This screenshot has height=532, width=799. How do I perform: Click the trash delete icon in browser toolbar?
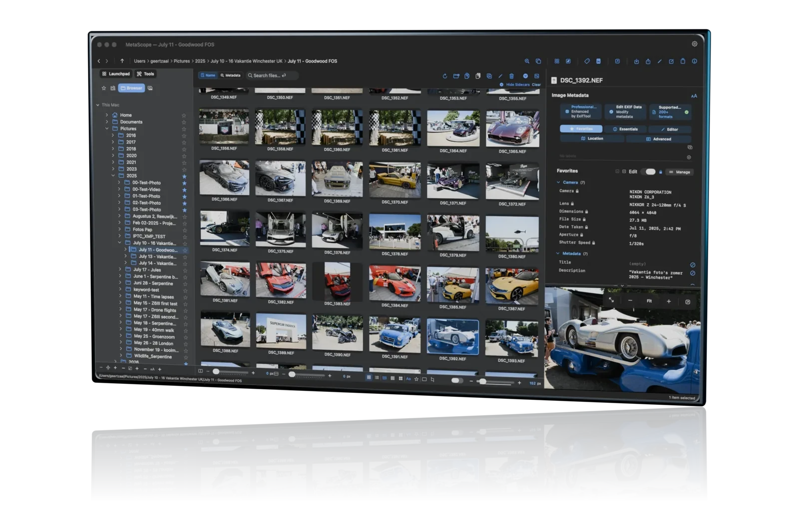[511, 76]
